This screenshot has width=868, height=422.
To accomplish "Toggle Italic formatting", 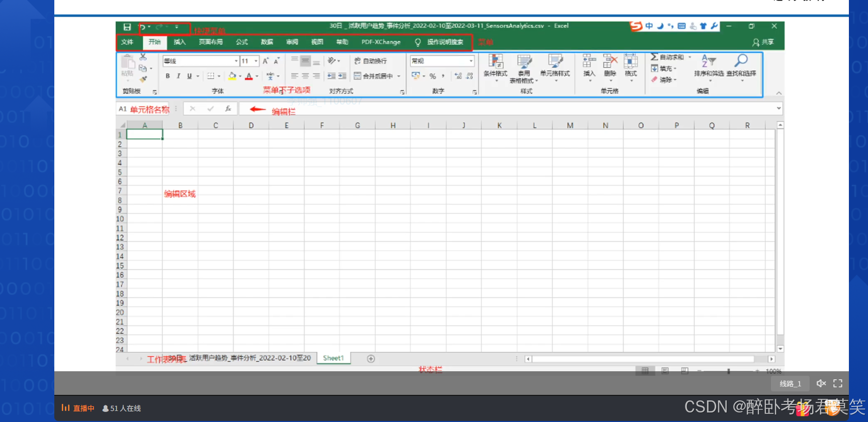I will (179, 76).
